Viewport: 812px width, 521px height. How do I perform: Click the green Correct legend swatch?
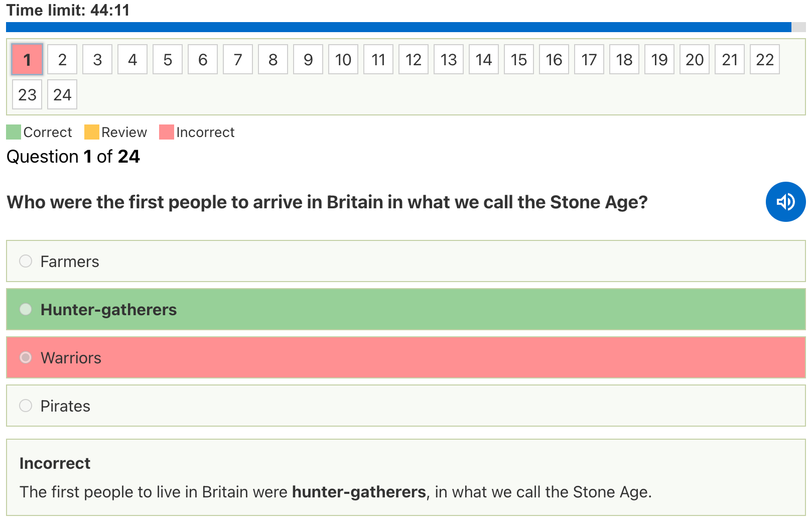pyautogui.click(x=14, y=132)
